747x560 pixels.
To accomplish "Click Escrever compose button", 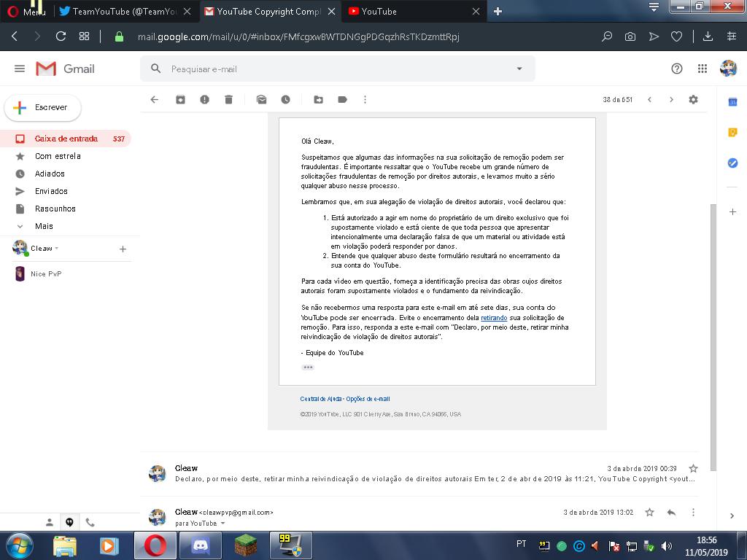I will pyautogui.click(x=43, y=108).
